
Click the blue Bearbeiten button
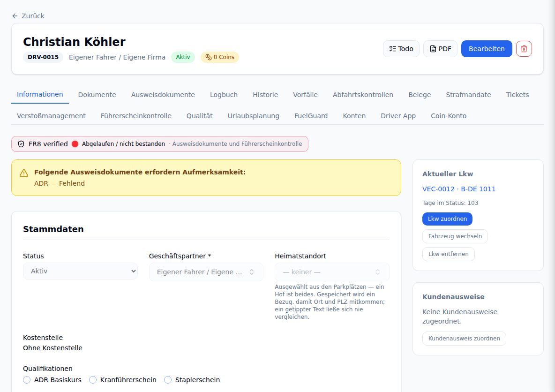pyautogui.click(x=487, y=49)
